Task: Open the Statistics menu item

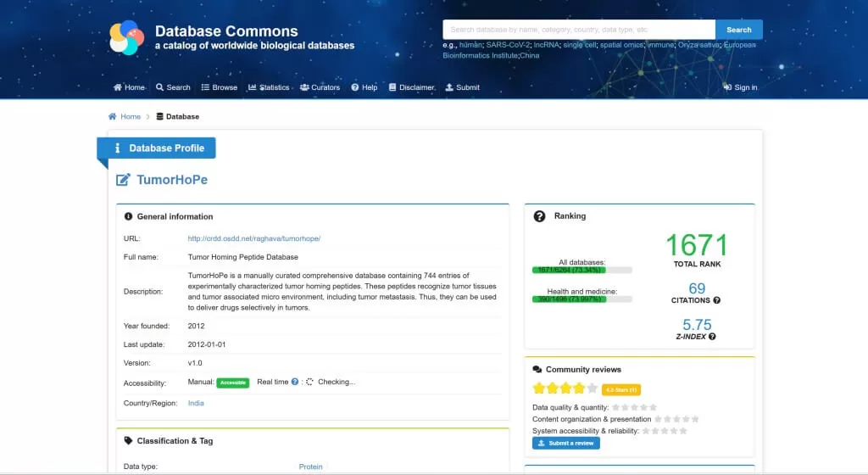Action: pyautogui.click(x=269, y=87)
